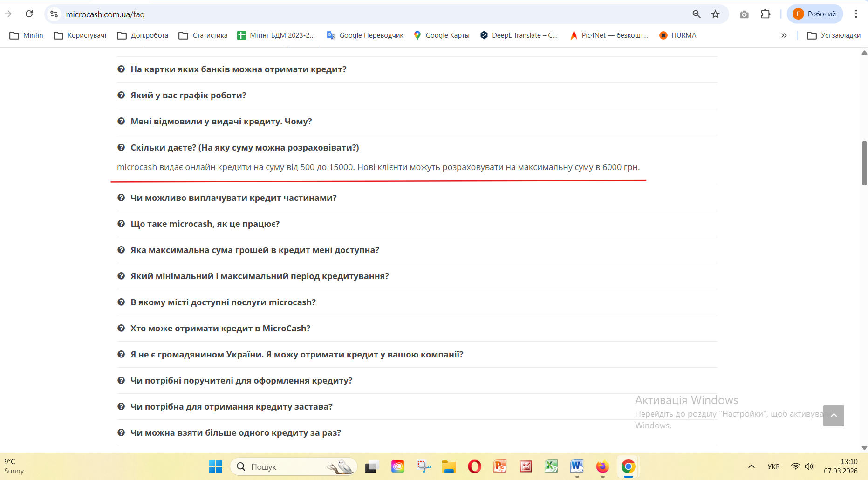Open the Extensions puzzle menu

[765, 14]
